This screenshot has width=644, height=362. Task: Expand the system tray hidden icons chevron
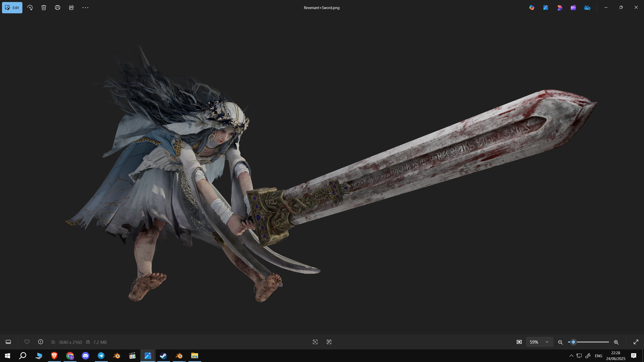click(x=571, y=356)
